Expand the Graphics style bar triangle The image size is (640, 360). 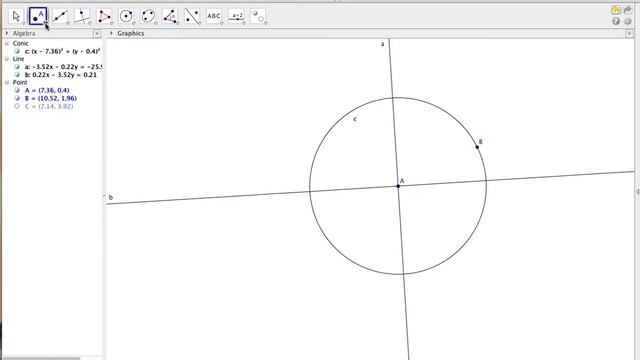tap(111, 33)
